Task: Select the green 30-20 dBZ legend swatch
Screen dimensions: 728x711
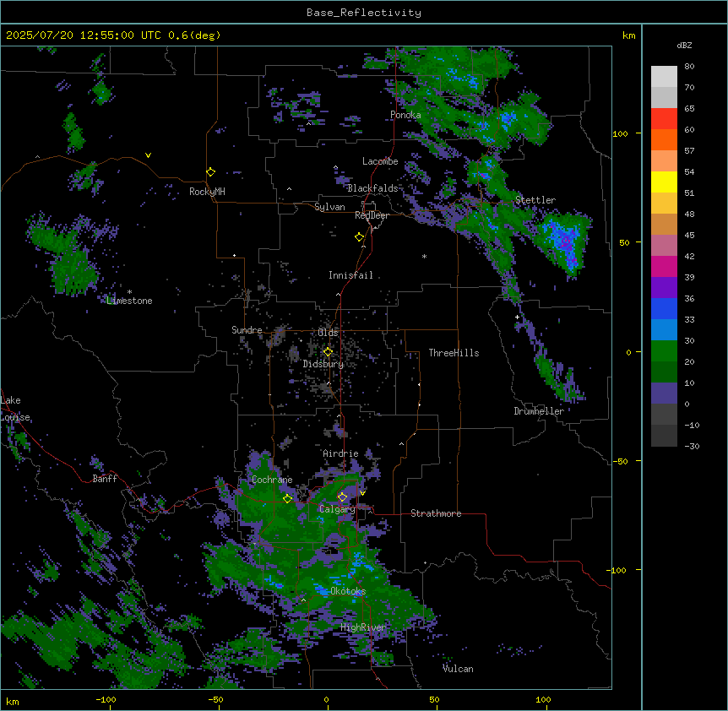Action: (664, 351)
